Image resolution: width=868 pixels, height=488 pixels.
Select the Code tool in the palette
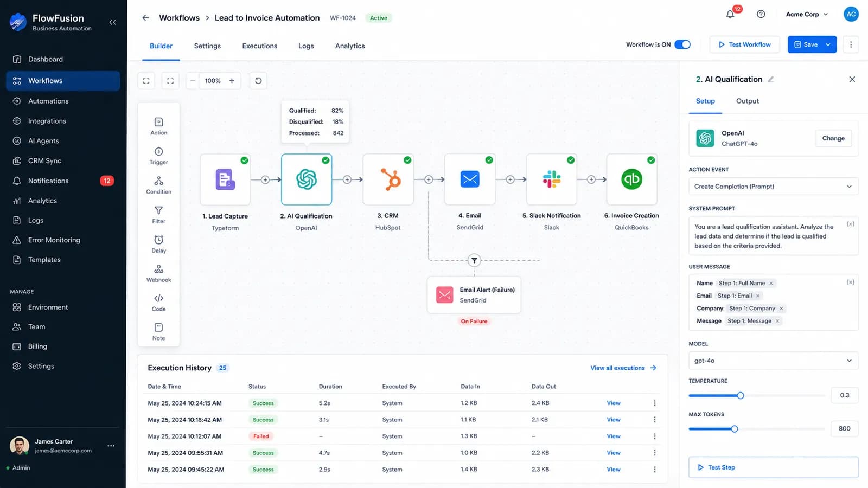[x=158, y=303]
